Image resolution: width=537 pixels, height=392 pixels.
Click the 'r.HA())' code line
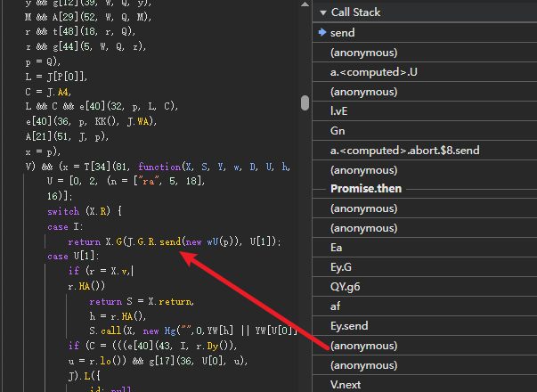pos(86,286)
